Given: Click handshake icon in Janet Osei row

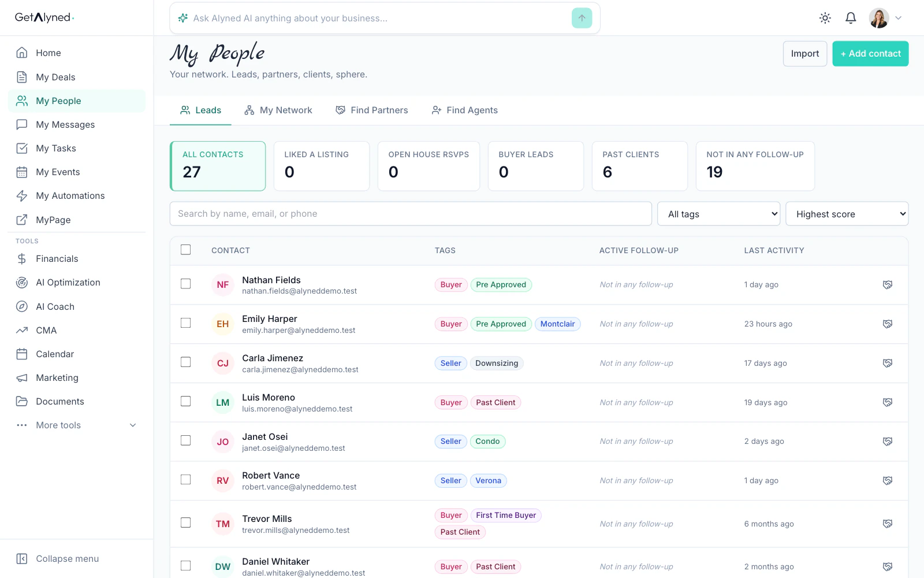Looking at the screenshot, I should 888,441.
